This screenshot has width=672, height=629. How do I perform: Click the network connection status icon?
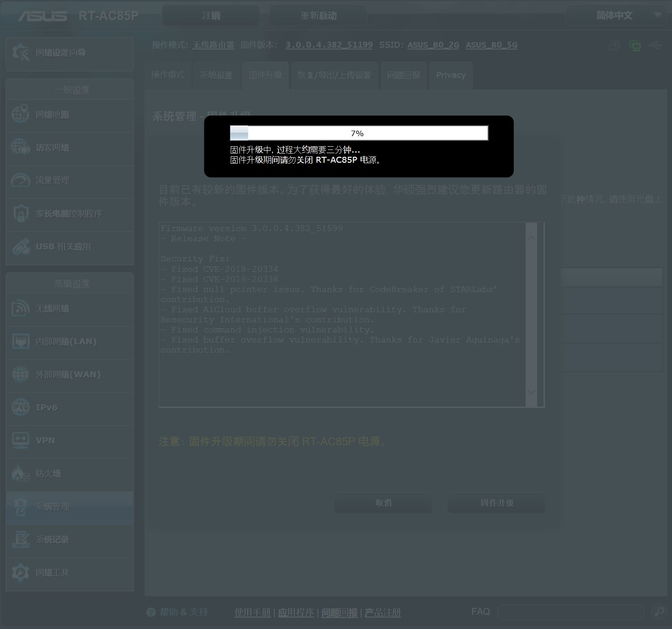click(x=635, y=45)
